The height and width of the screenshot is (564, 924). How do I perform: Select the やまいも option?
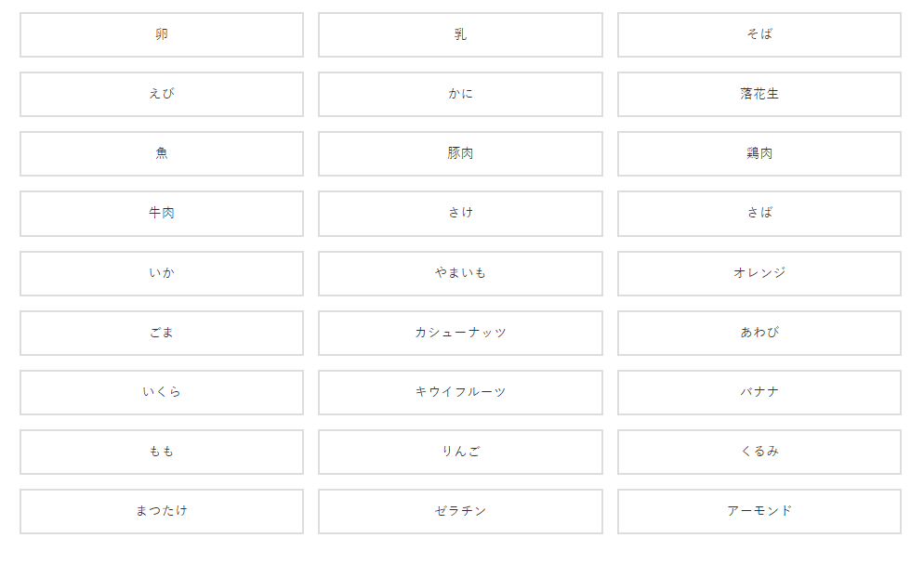460,273
